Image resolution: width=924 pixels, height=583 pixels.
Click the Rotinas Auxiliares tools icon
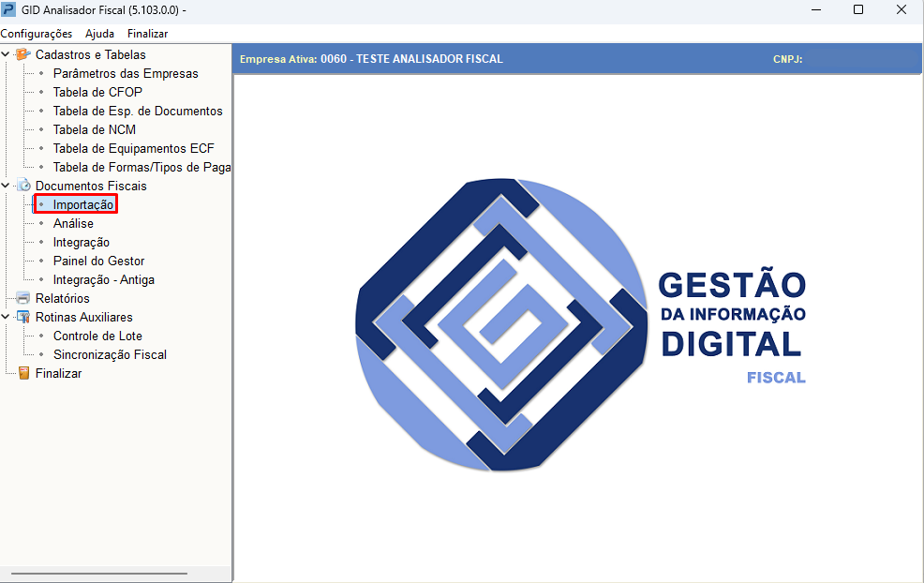point(23,317)
